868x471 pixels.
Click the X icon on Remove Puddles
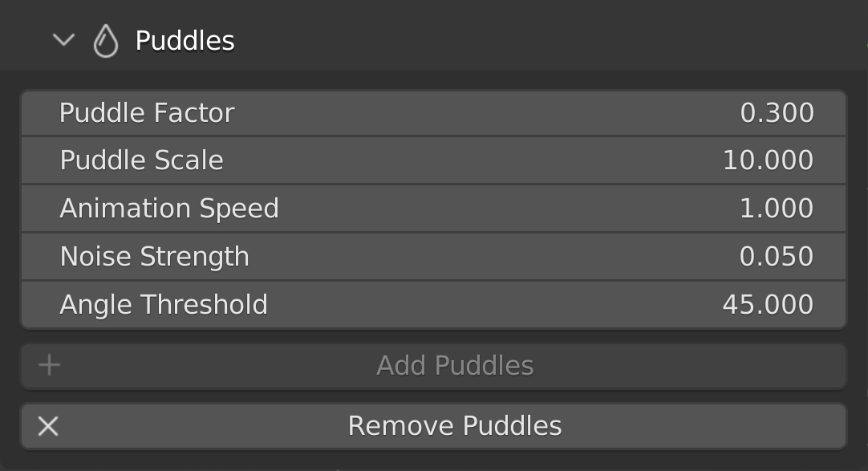click(x=47, y=426)
